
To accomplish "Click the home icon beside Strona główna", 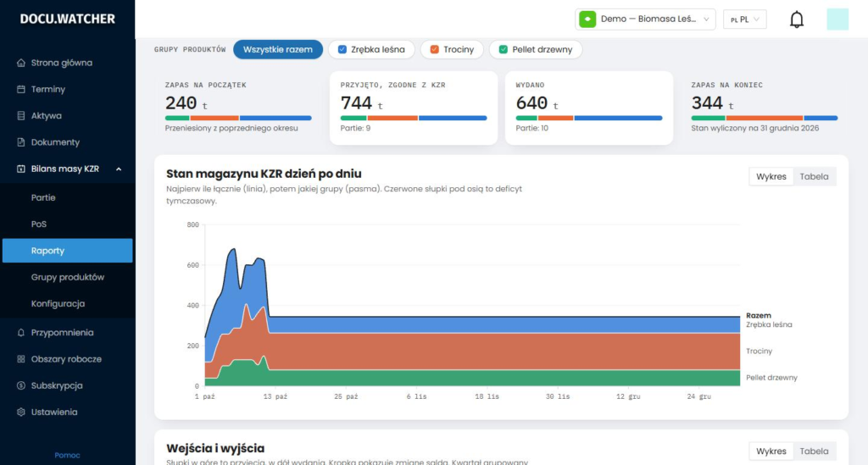I will click(x=21, y=63).
